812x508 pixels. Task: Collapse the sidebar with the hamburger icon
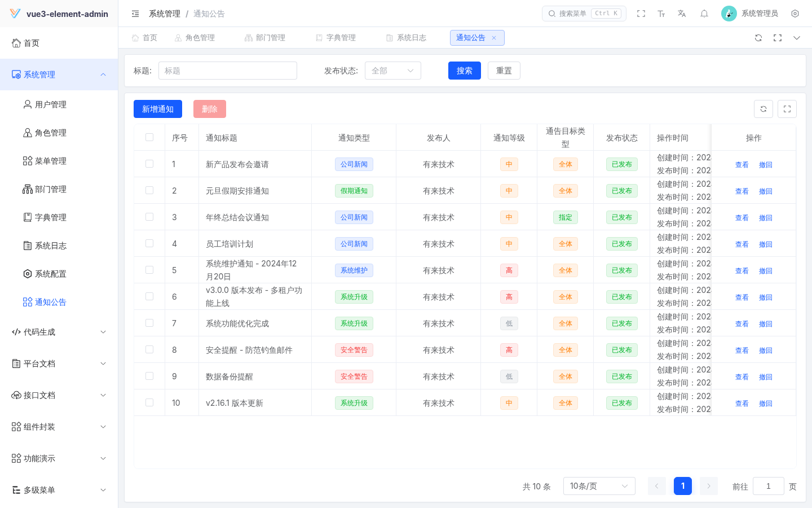pos(135,14)
